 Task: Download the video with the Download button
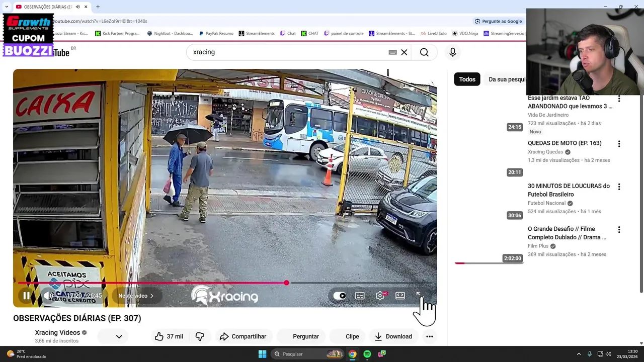[393, 336]
